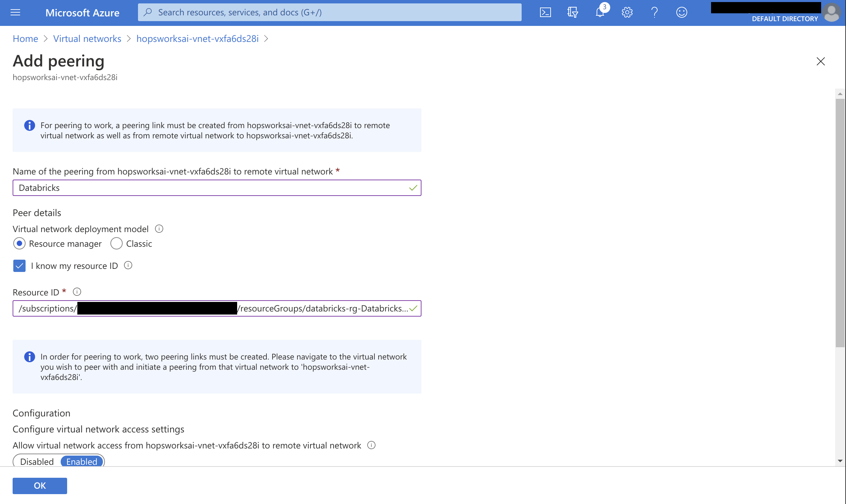
Task: Open the notifications bell
Action: coord(600,12)
